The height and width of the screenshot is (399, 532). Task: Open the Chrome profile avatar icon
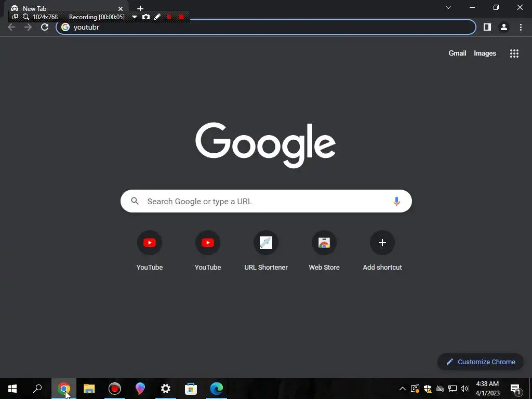pos(504,27)
